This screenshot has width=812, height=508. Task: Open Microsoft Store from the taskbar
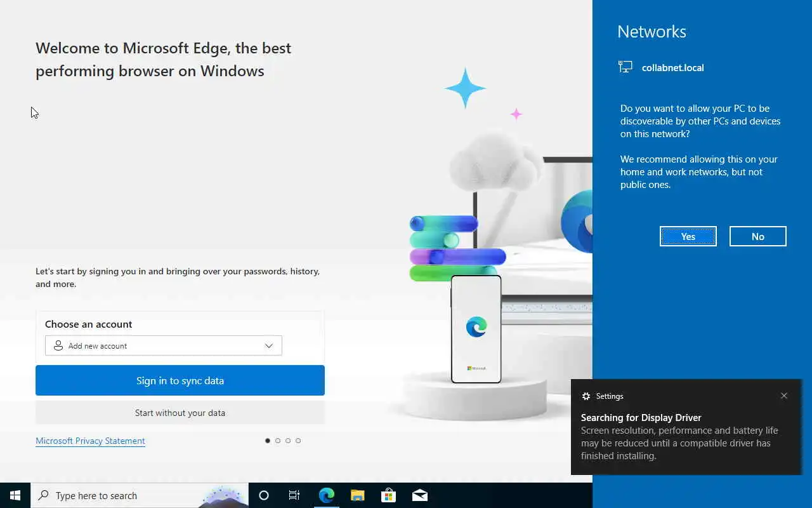[x=388, y=495]
